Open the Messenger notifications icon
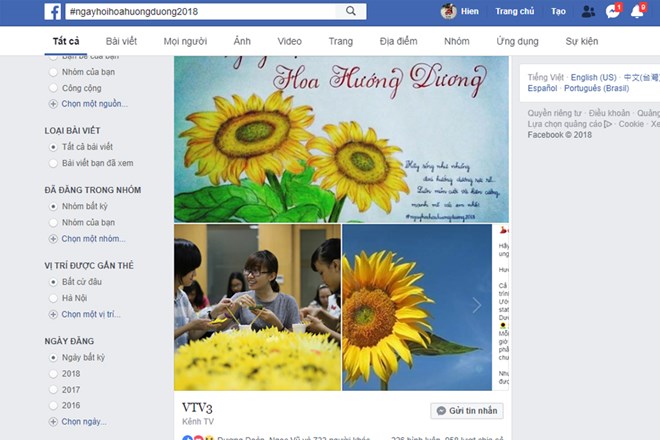The width and height of the screenshot is (660, 440). point(612,11)
